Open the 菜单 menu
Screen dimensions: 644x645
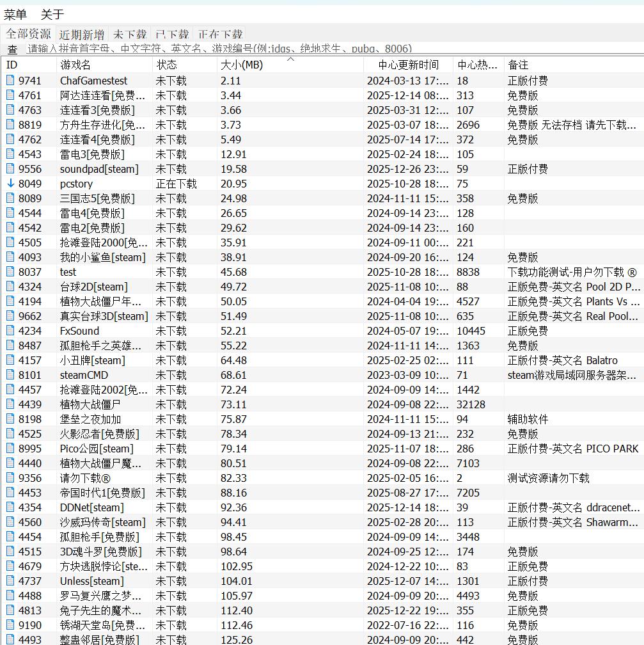click(x=15, y=15)
